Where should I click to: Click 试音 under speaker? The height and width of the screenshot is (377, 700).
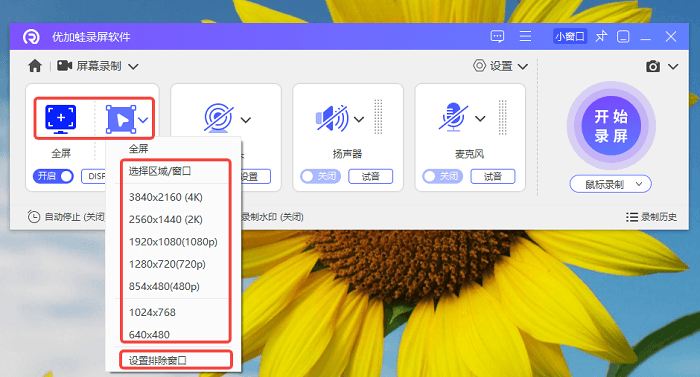(x=371, y=176)
